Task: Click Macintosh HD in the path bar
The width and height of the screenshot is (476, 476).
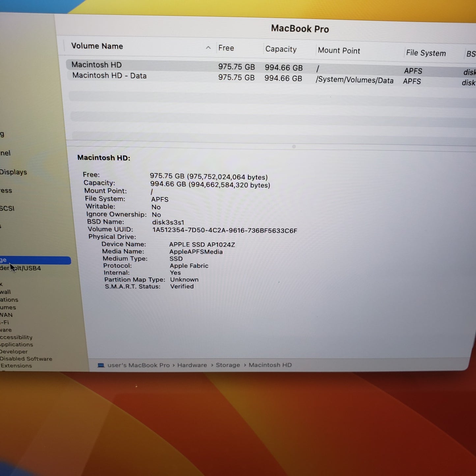Action: coord(270,365)
